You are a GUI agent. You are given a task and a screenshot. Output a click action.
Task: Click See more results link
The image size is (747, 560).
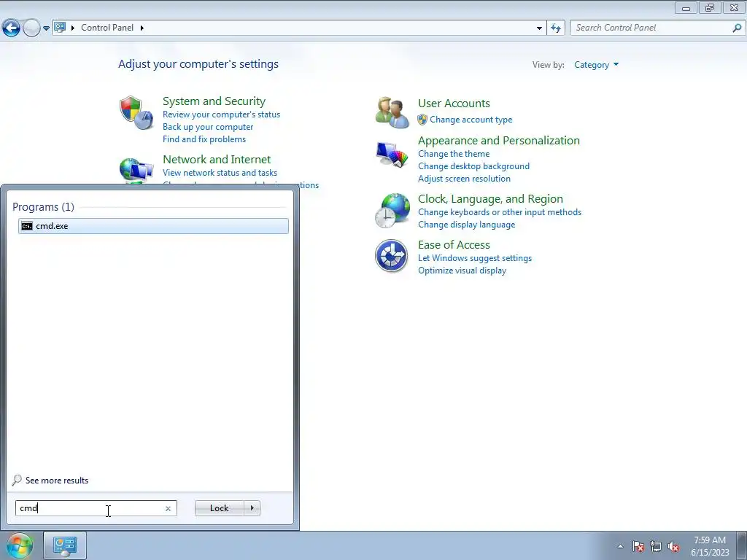tap(57, 481)
